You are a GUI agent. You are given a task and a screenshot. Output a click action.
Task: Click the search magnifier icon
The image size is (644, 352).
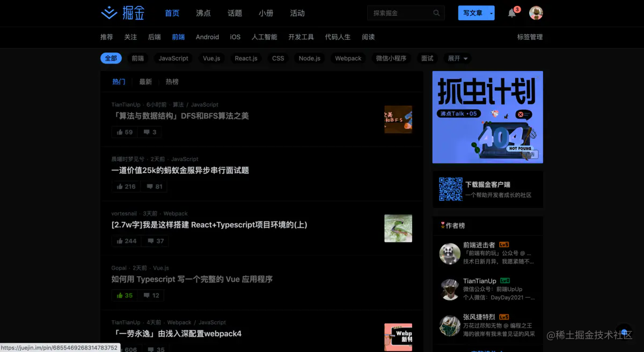(x=437, y=13)
